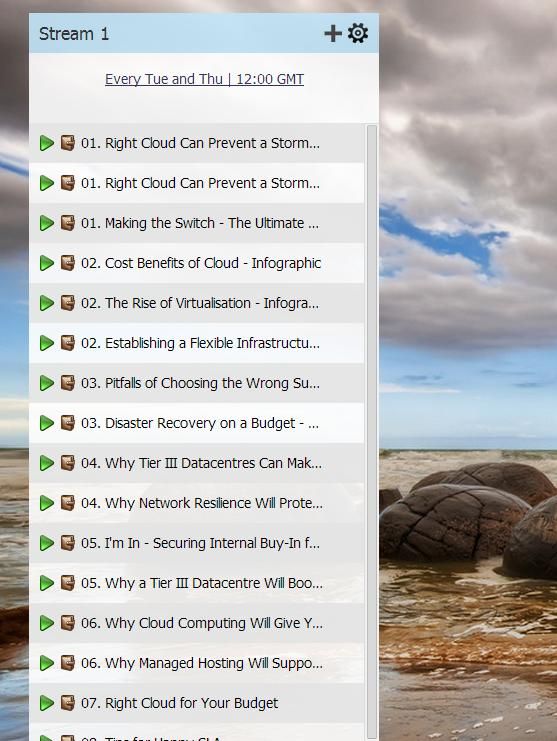Click document icon for 'Why Network Resilience' item
This screenshot has height=741, width=557.
pyautogui.click(x=68, y=503)
